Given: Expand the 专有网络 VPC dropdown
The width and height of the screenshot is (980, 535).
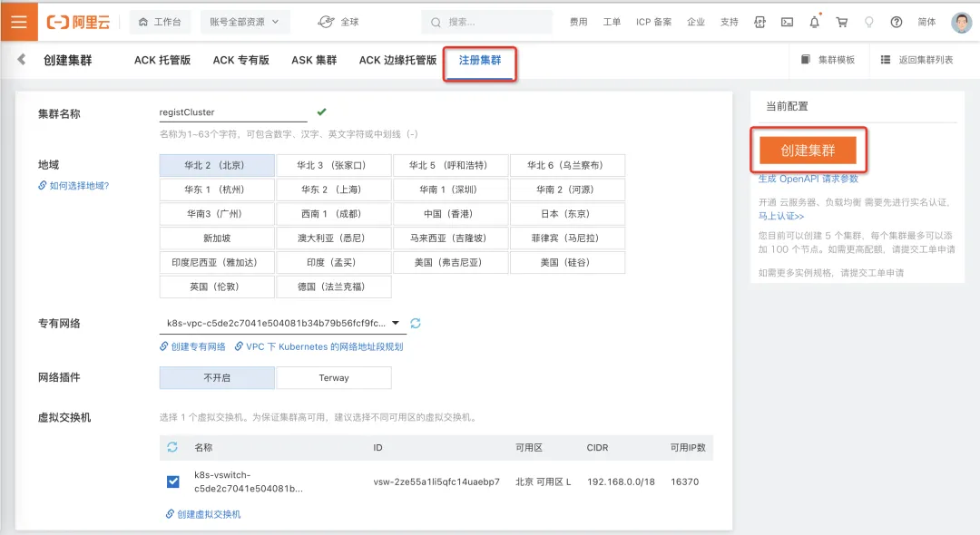Looking at the screenshot, I should 282,323.
